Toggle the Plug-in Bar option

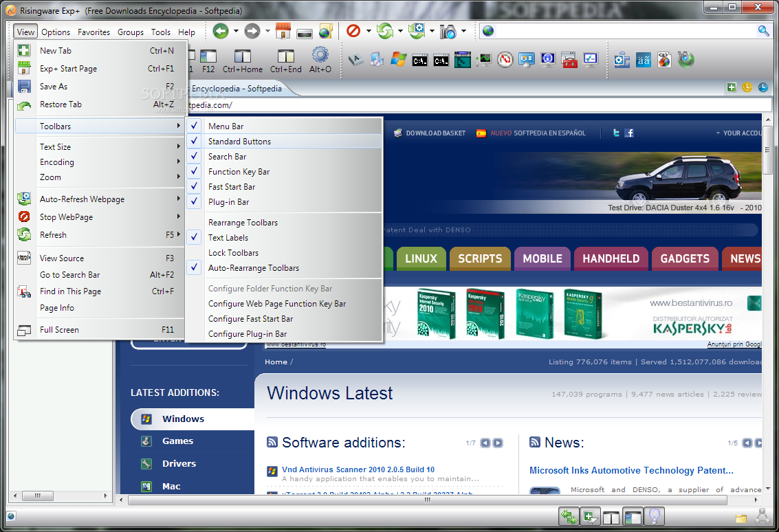pyautogui.click(x=284, y=201)
